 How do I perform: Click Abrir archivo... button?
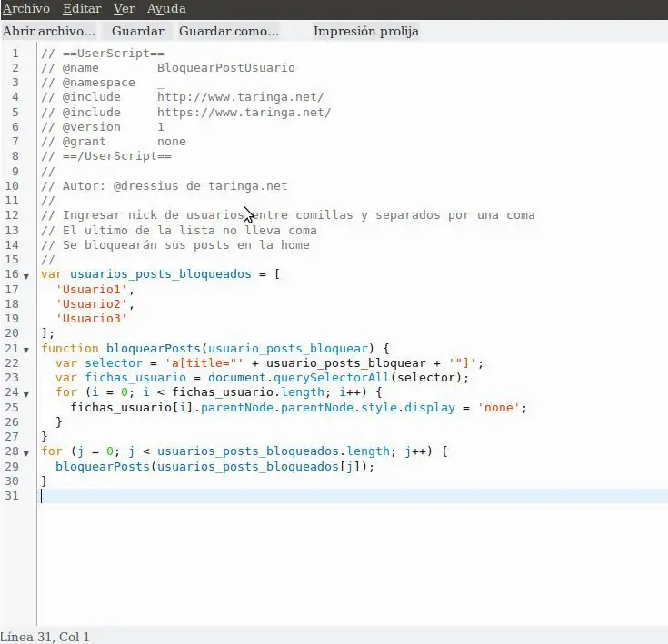(48, 31)
